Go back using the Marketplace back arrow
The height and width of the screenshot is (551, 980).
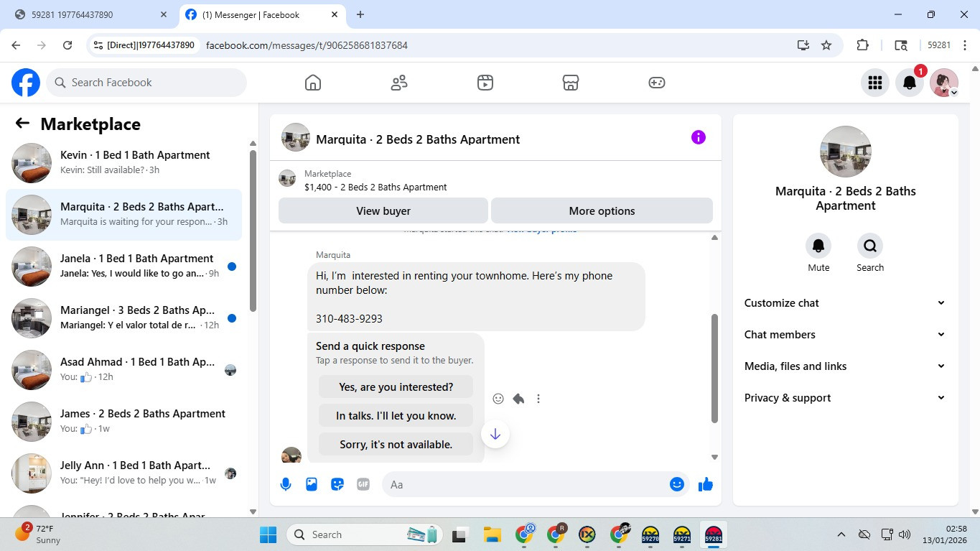coord(22,124)
